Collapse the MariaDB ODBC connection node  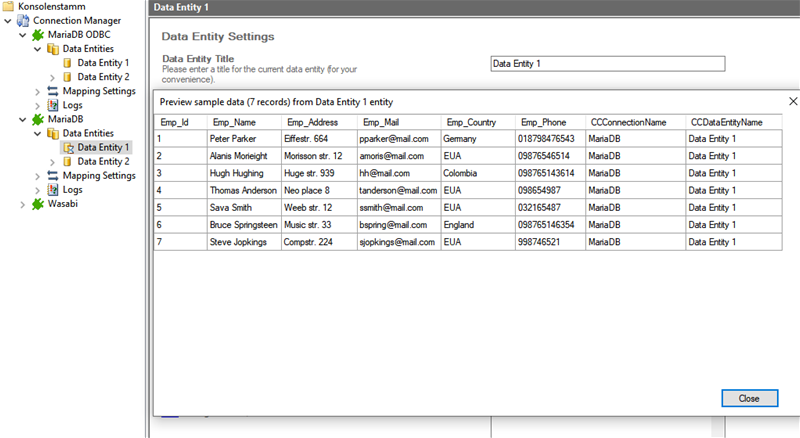[22, 35]
